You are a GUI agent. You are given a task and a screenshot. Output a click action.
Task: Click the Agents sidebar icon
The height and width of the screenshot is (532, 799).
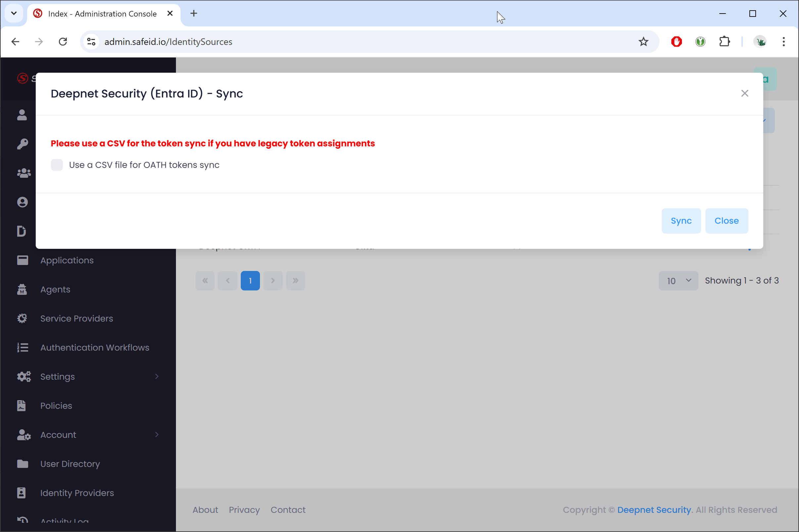tap(22, 289)
